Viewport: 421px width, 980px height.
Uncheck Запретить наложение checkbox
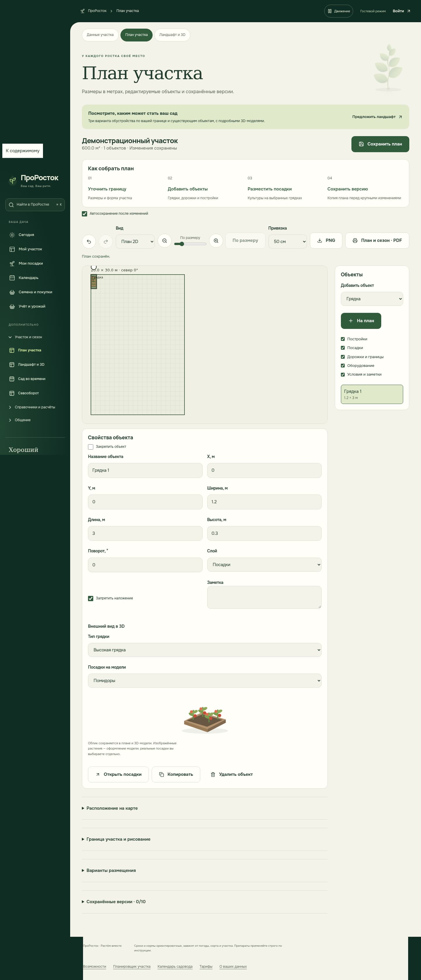[x=91, y=599]
